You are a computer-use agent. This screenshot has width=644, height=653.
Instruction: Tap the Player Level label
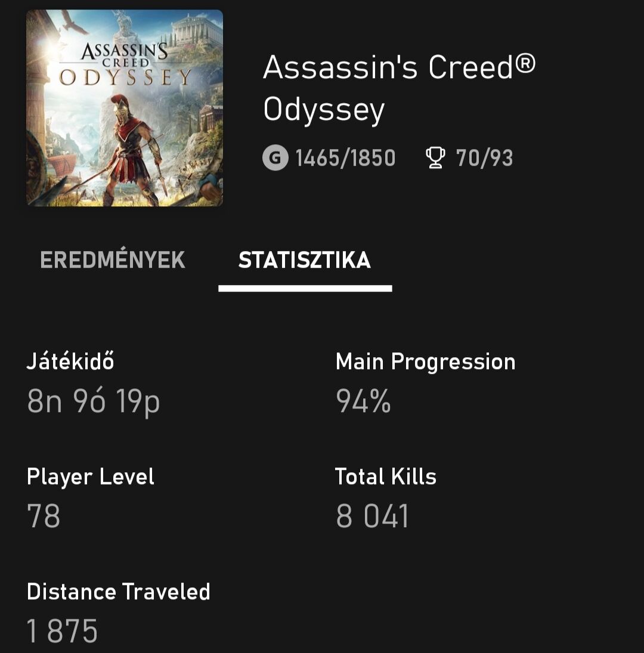(x=91, y=477)
